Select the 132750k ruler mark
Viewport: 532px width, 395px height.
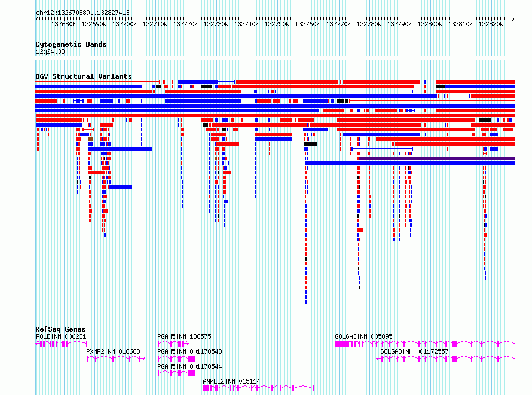[x=277, y=24]
